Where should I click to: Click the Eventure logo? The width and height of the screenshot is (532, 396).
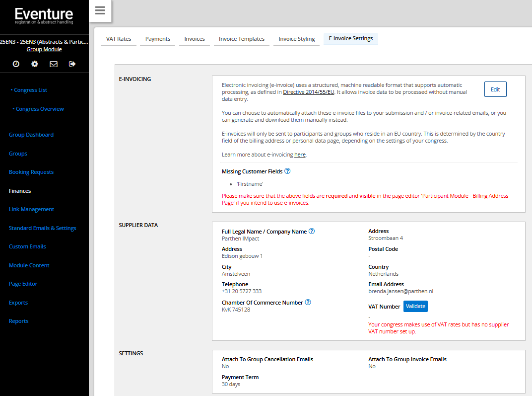tap(44, 15)
